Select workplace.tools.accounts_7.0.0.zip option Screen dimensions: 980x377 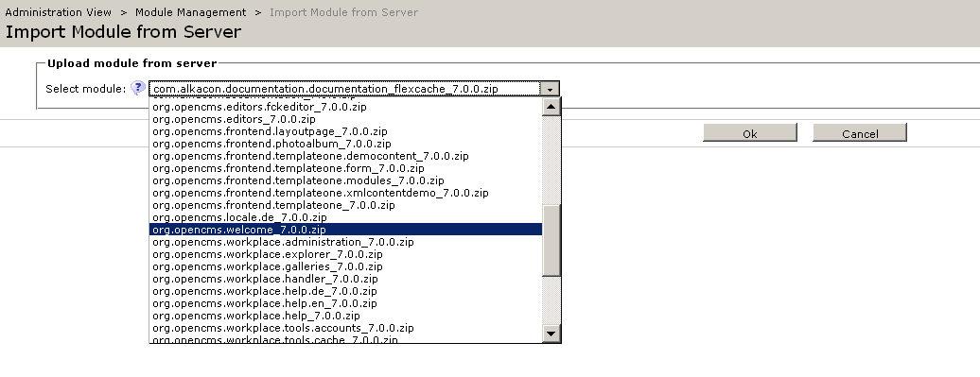(345, 328)
